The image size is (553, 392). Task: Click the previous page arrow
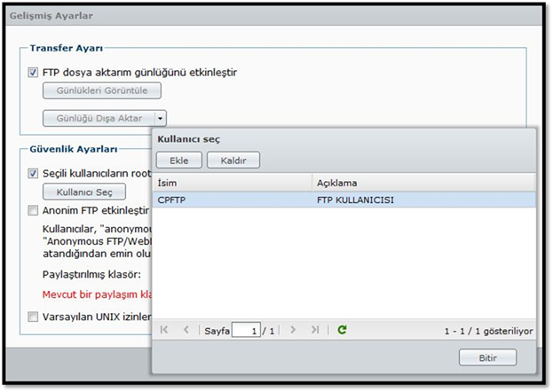click(x=186, y=330)
